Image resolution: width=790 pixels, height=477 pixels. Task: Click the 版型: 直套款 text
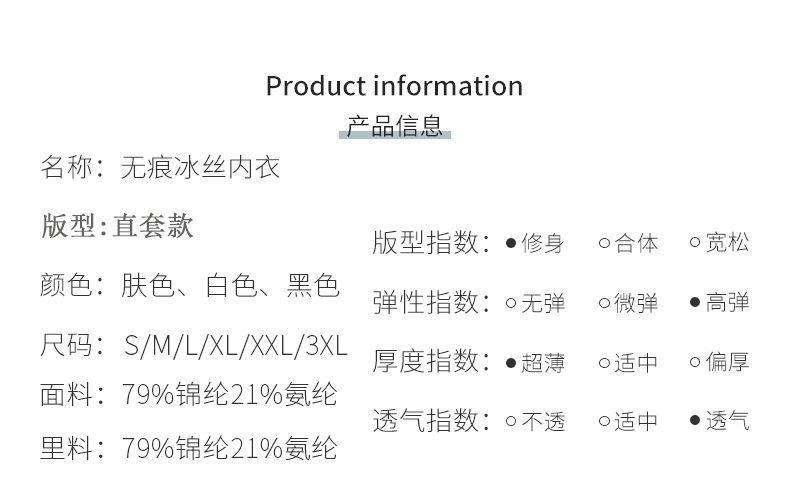pyautogui.click(x=118, y=226)
